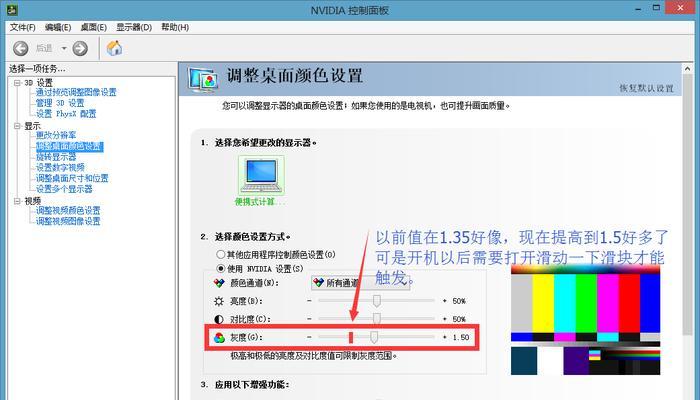Select 调整桌面颜色设置 in the tree

click(x=69, y=146)
